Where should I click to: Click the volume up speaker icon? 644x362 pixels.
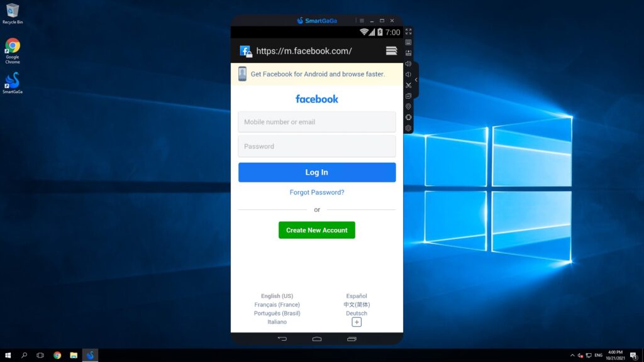click(408, 63)
